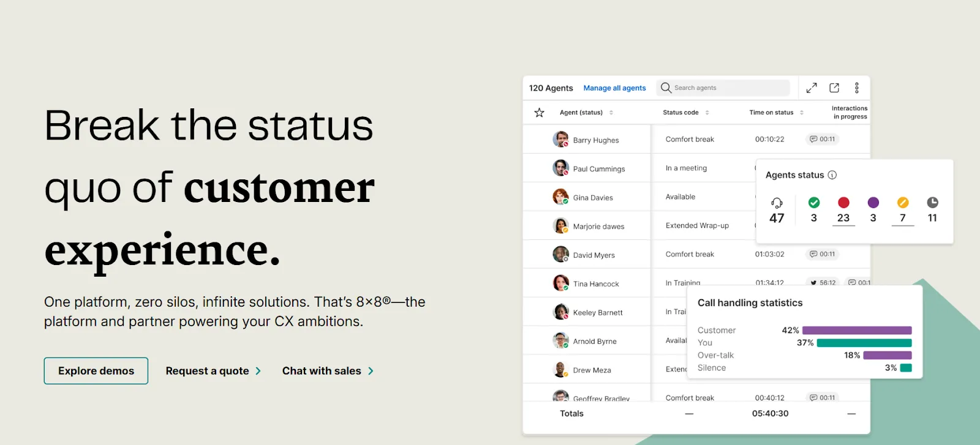Click the 120 Agents count label
The height and width of the screenshot is (445, 980).
[x=551, y=88]
